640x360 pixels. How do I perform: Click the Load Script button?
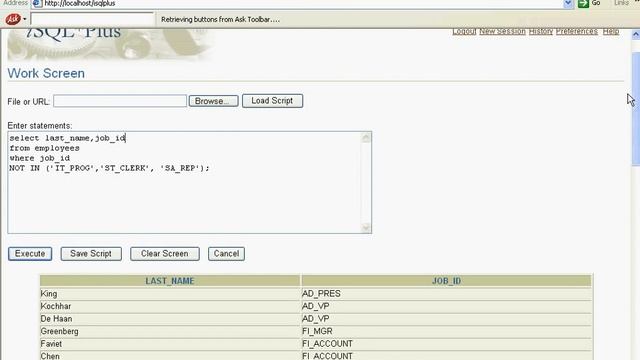[272, 101]
